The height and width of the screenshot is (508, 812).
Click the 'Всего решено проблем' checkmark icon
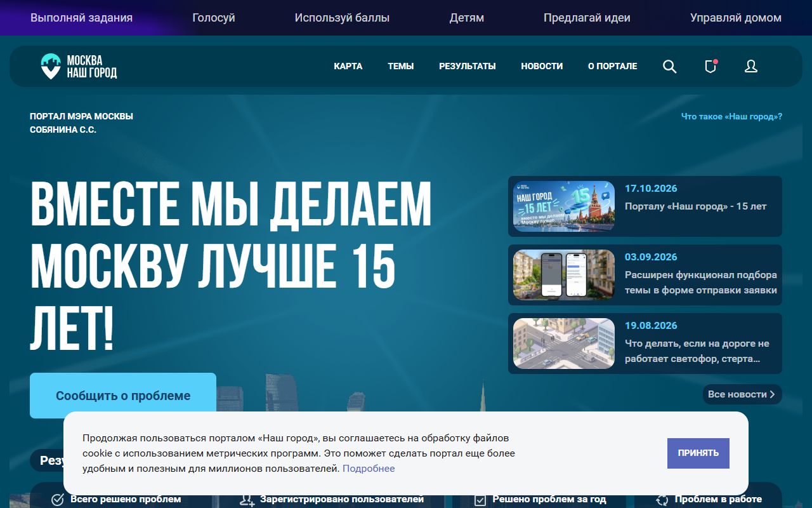coord(57,500)
